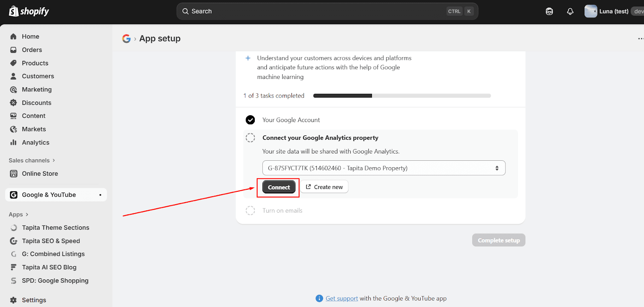Click the Shopify logo
Screen dimensions: 644x307
tap(29, 11)
